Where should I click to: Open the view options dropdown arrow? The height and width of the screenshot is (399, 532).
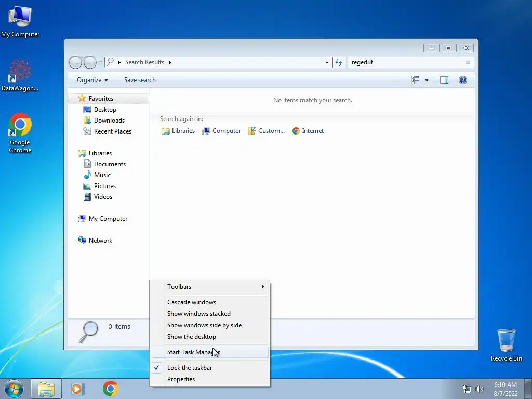[427, 80]
